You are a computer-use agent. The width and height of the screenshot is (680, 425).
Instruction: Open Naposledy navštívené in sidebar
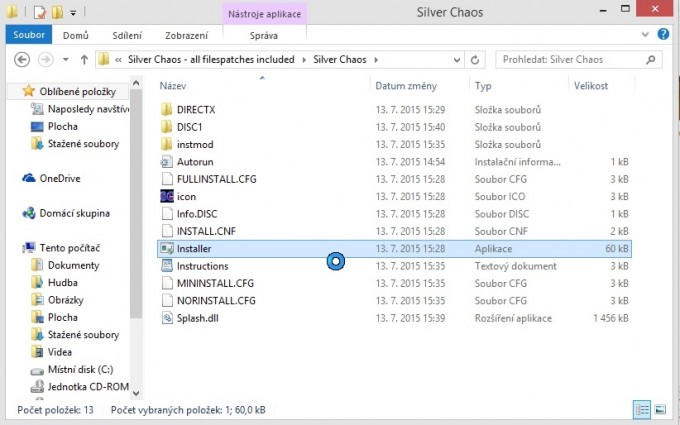(88, 109)
